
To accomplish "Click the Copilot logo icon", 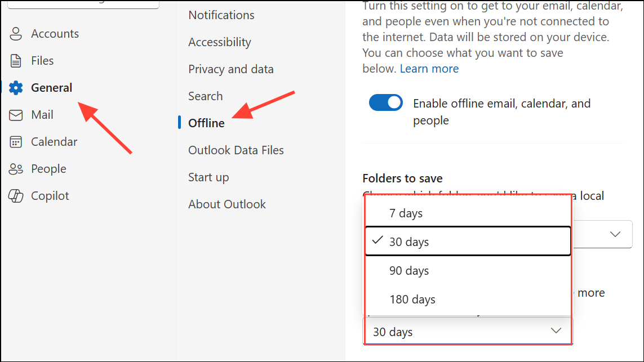I will click(x=16, y=196).
